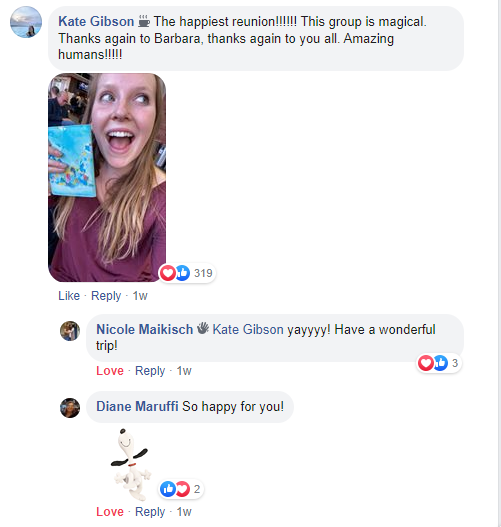This screenshot has width=501, height=527.
Task: Open Diane Maruffi's profile name link
Action: (137, 406)
